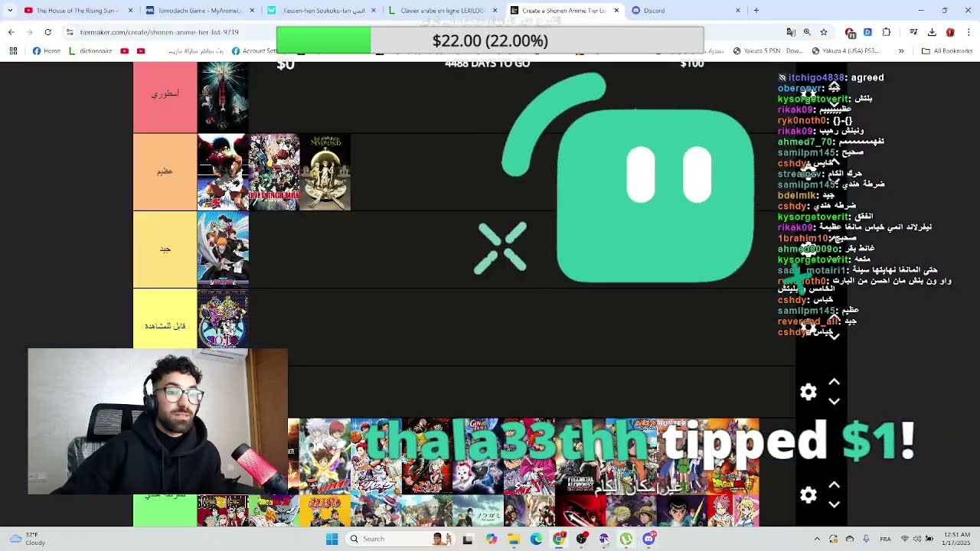This screenshot has width=980, height=551.
Task: Open Copilot from the taskbar
Action: 492,539
